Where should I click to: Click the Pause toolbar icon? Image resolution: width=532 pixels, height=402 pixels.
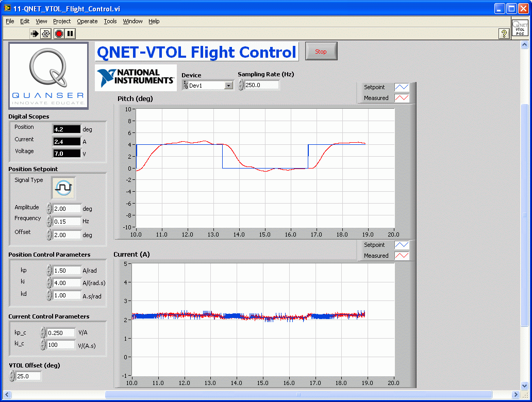pos(70,33)
